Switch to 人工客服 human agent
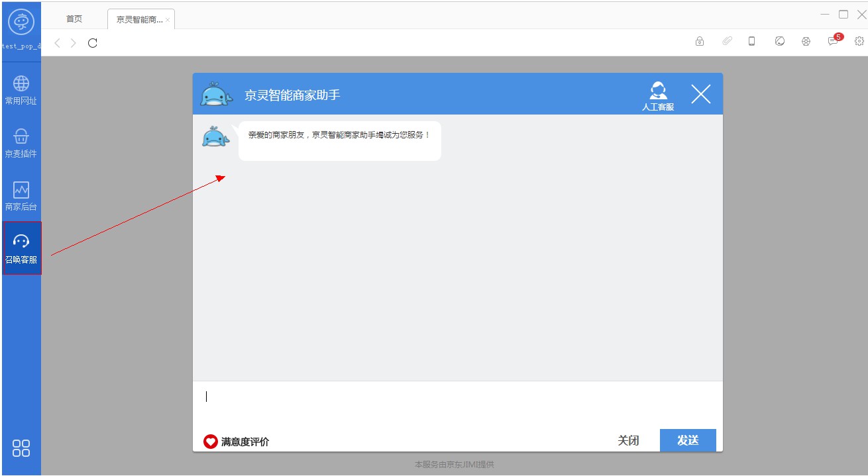This screenshot has width=868, height=476. pyautogui.click(x=658, y=96)
